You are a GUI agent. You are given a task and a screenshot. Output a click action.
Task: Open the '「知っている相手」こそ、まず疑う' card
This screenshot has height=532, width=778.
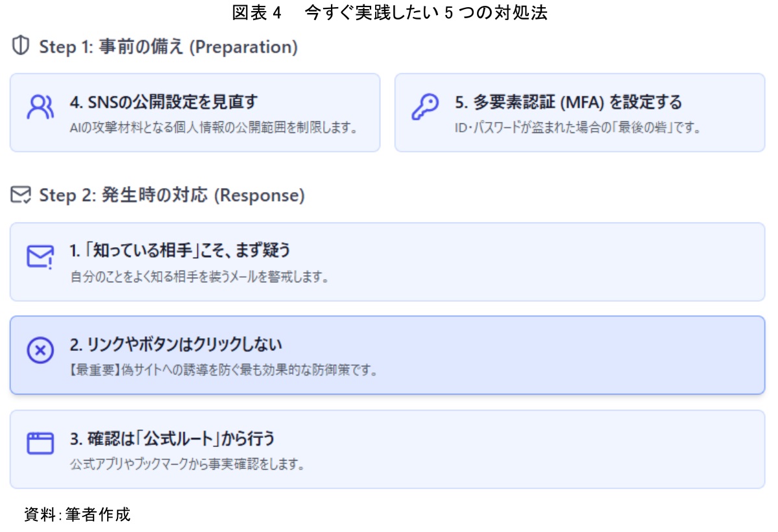[x=387, y=262]
